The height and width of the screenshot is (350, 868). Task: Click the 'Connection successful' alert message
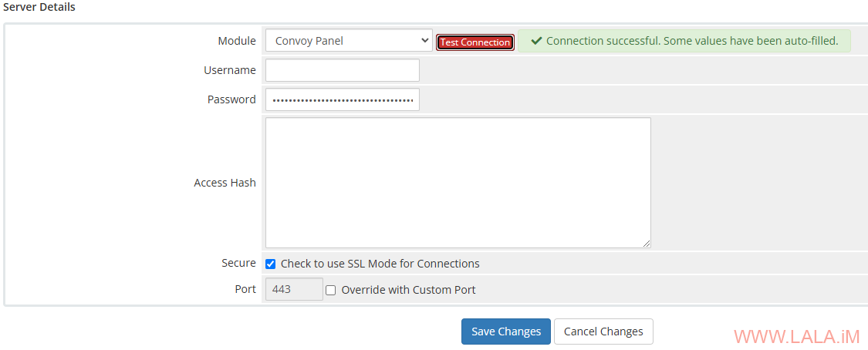click(x=691, y=41)
